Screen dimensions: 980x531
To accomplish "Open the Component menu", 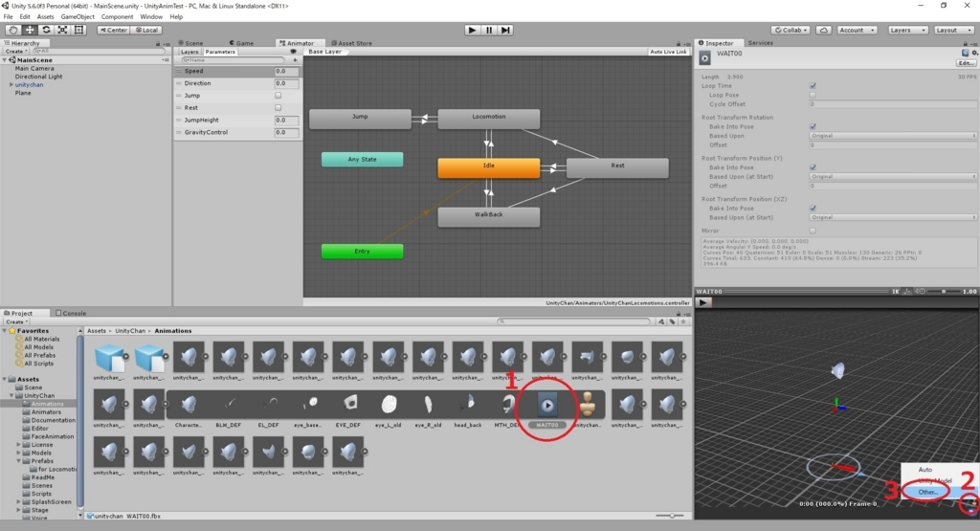I will click(x=117, y=17).
